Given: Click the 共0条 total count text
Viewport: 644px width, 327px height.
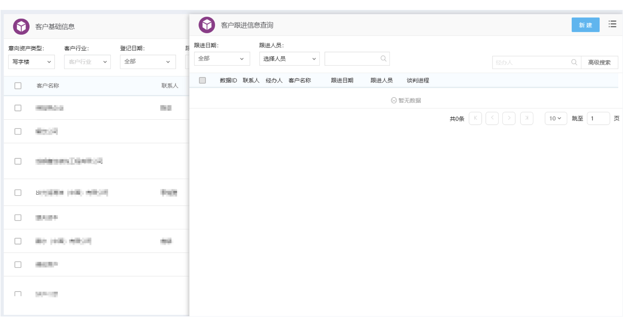Looking at the screenshot, I should (x=457, y=119).
